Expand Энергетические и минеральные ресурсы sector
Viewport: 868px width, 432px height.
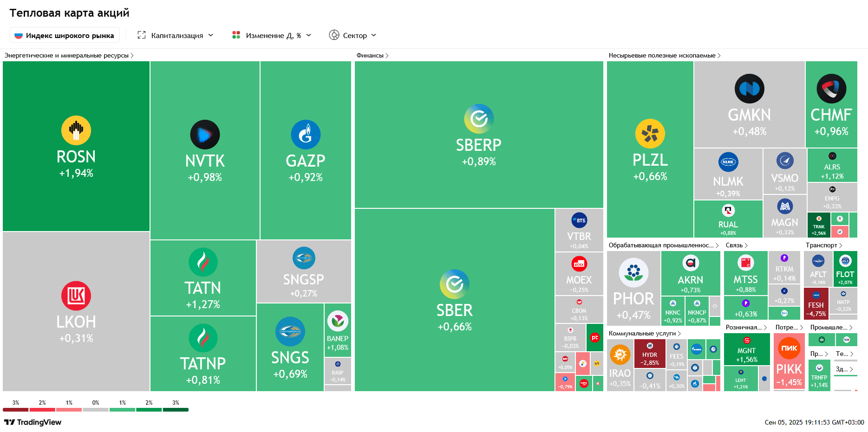tap(69, 55)
